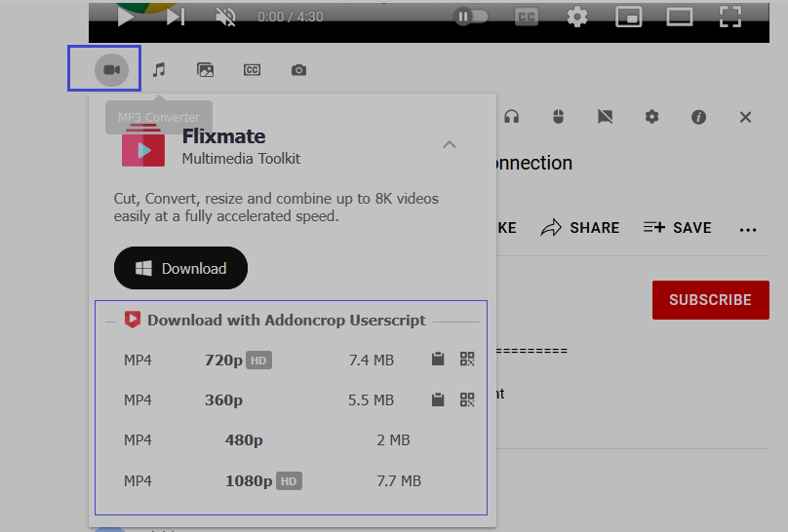Activate the miniplayer icon
The width and height of the screenshot is (788, 532).
629,17
